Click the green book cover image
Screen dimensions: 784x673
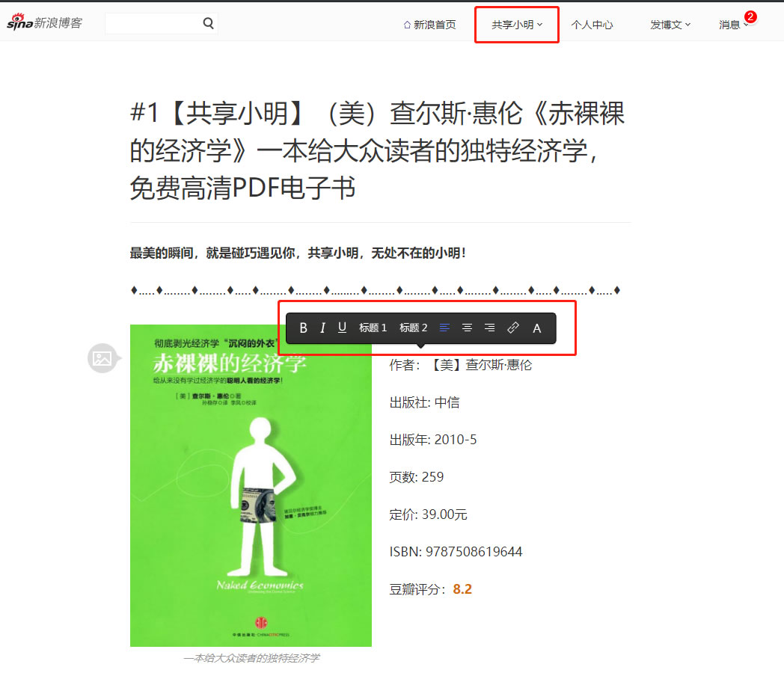point(251,485)
